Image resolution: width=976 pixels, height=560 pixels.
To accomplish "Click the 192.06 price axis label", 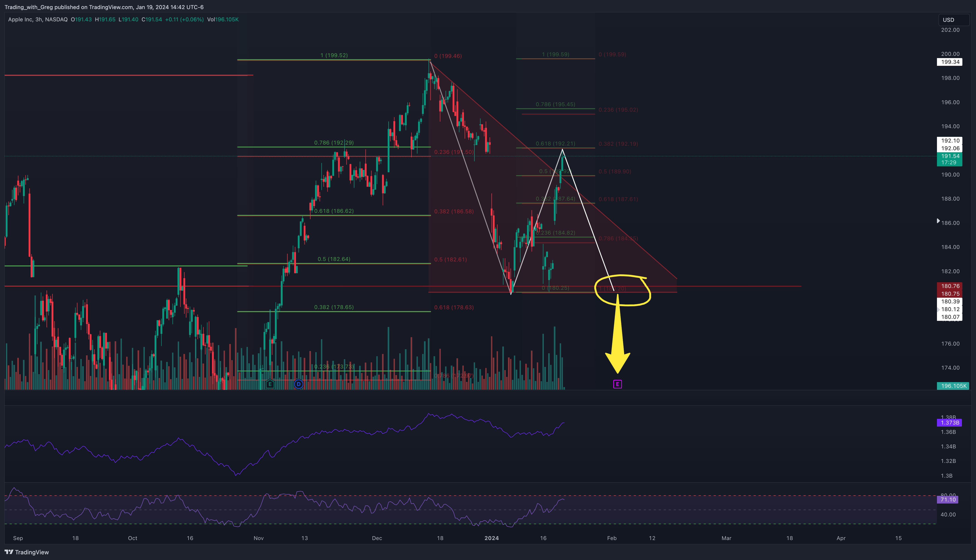I will coord(949,148).
